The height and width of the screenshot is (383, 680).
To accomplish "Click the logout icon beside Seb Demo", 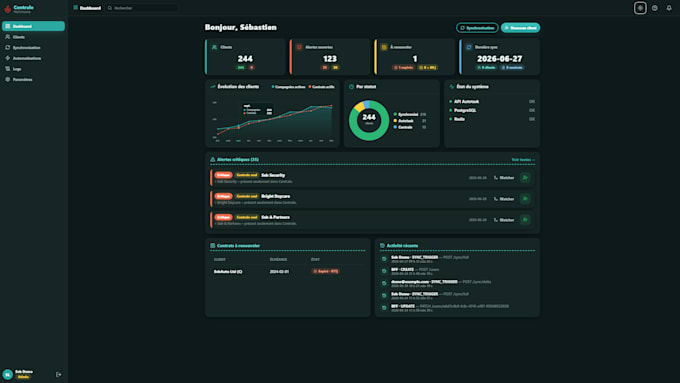I will [59, 374].
